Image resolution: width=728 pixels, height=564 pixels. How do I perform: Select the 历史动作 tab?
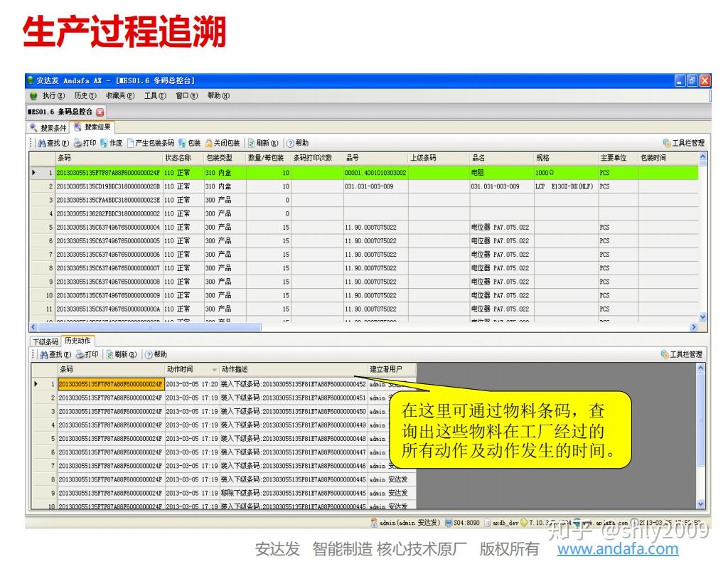coord(78,341)
